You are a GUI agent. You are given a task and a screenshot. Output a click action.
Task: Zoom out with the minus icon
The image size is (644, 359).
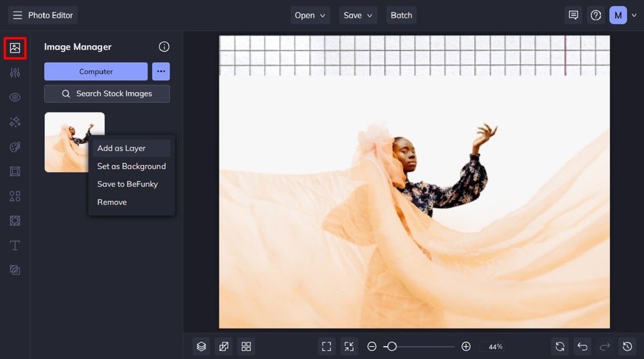[372, 346]
